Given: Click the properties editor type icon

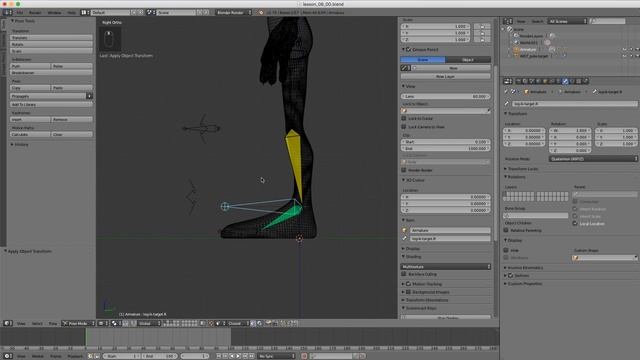Looking at the screenshot, I should point(508,81).
